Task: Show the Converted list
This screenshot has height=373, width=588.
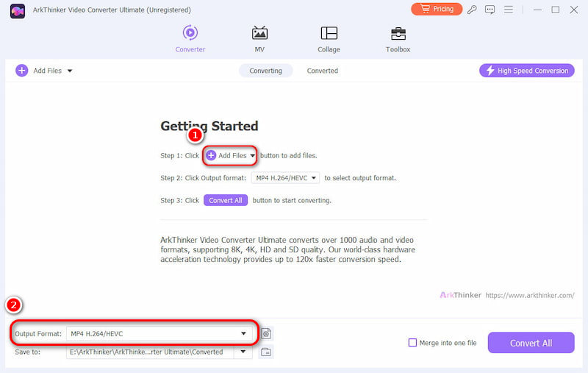Action: point(322,71)
